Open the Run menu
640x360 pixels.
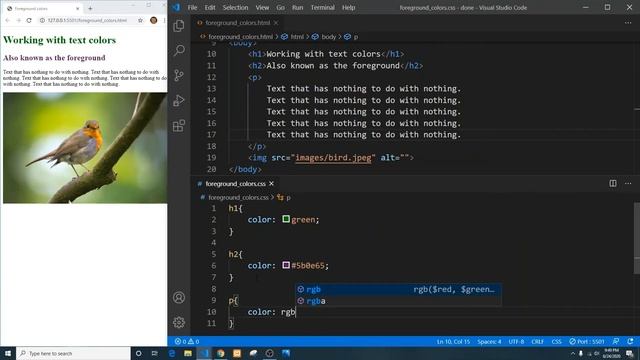[x=298, y=7]
